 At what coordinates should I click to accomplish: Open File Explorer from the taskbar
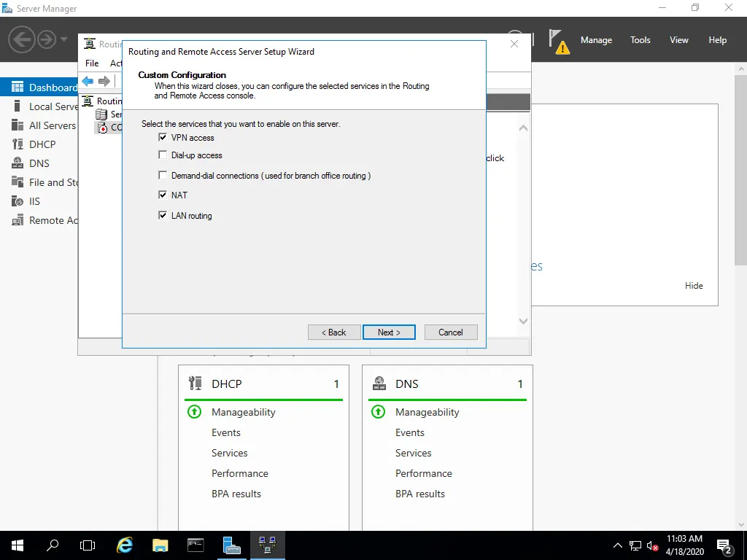160,545
